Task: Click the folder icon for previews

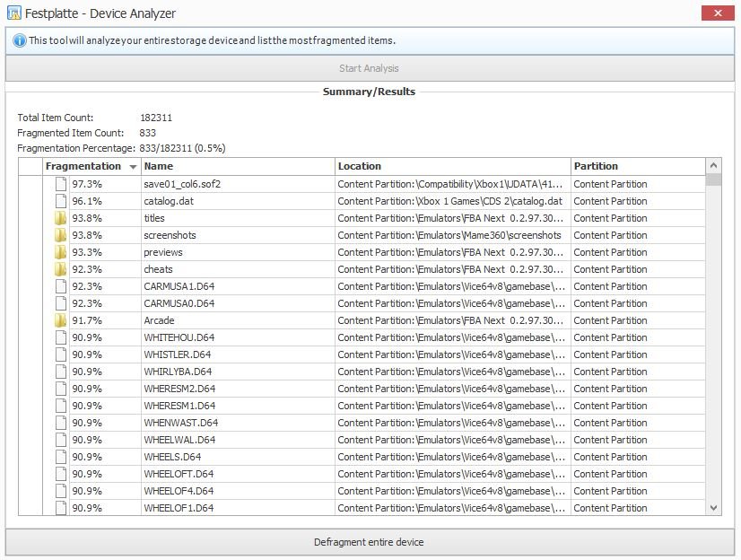Action: coord(60,252)
